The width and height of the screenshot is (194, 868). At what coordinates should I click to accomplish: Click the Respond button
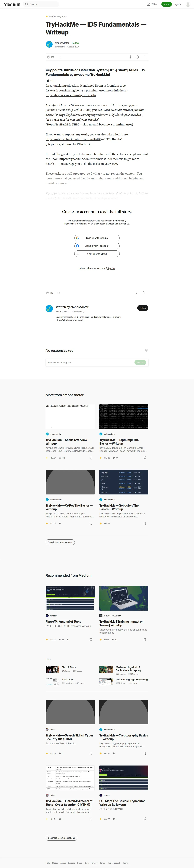pyautogui.click(x=141, y=362)
